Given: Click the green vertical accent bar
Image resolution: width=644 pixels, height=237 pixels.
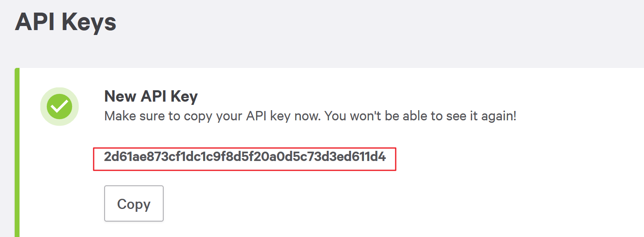Looking at the screenshot, I should (17, 152).
